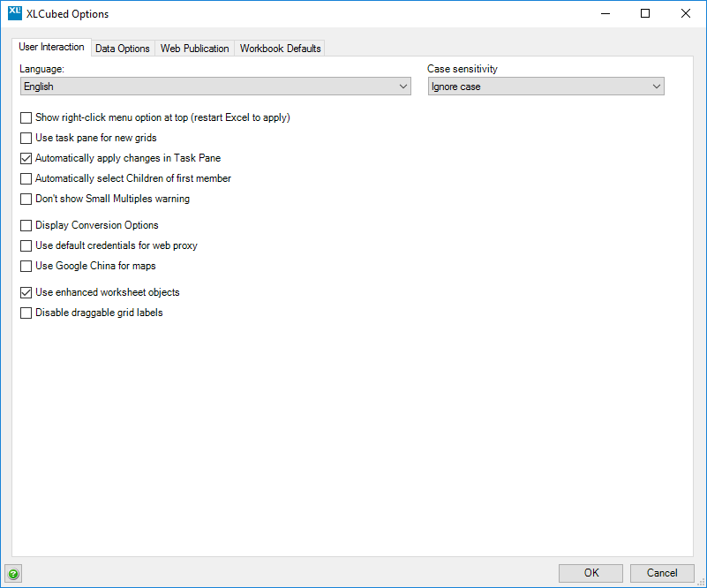Maximize the XLCubed Options window
707x588 pixels.
pyautogui.click(x=645, y=13)
